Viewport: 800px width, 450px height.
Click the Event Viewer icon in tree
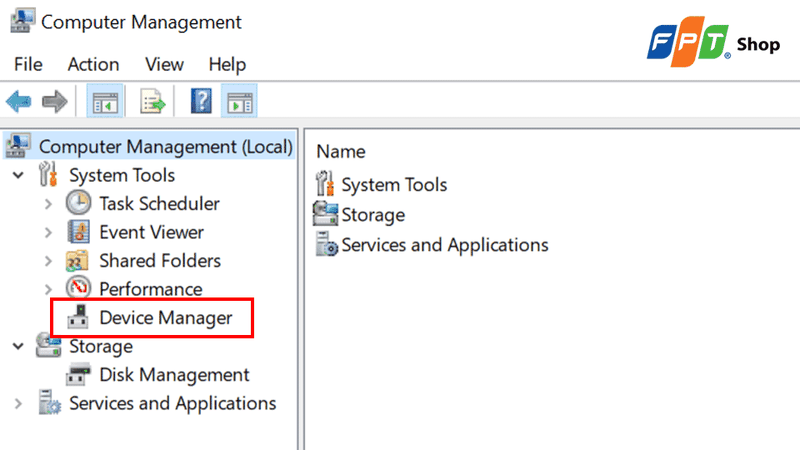[78, 232]
